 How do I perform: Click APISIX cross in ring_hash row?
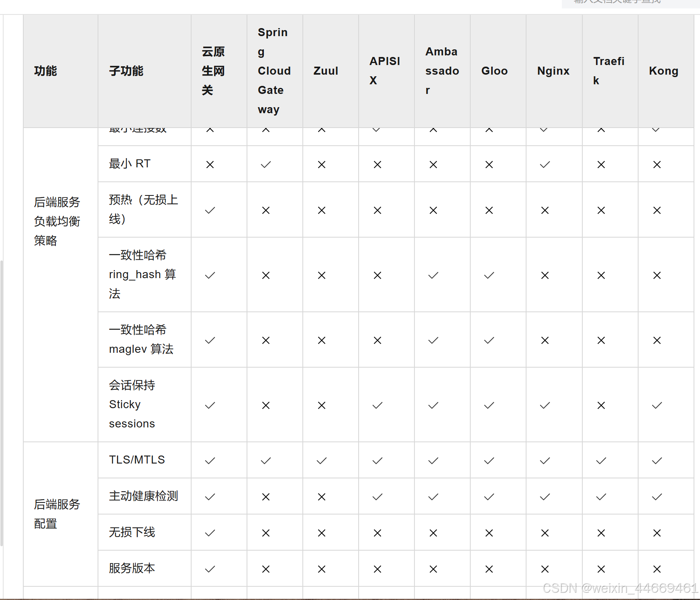click(378, 275)
